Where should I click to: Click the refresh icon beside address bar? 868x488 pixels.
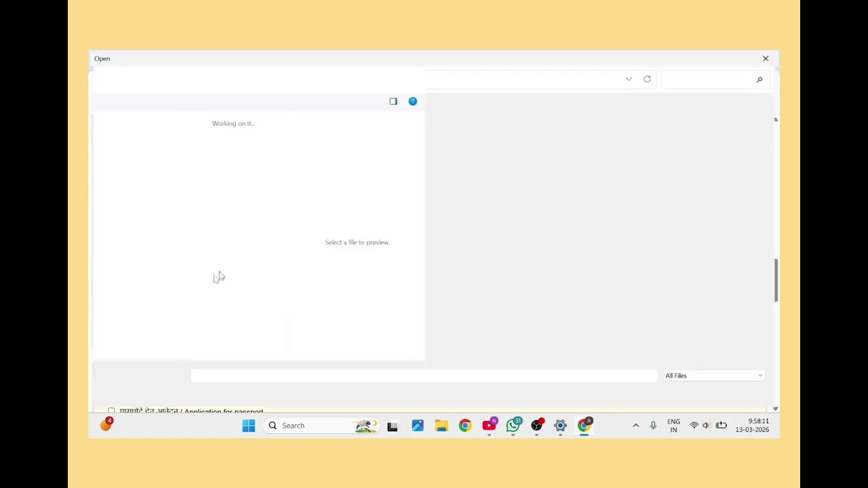(x=647, y=79)
